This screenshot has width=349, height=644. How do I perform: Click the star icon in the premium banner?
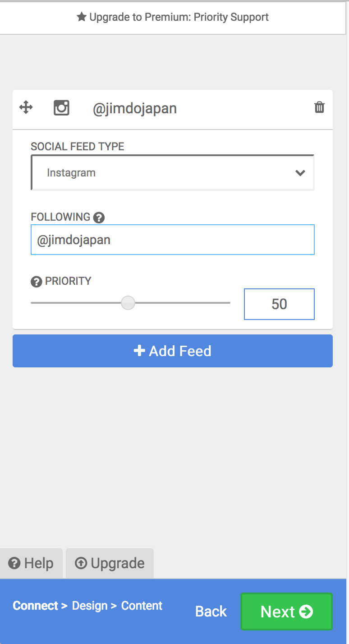point(81,17)
